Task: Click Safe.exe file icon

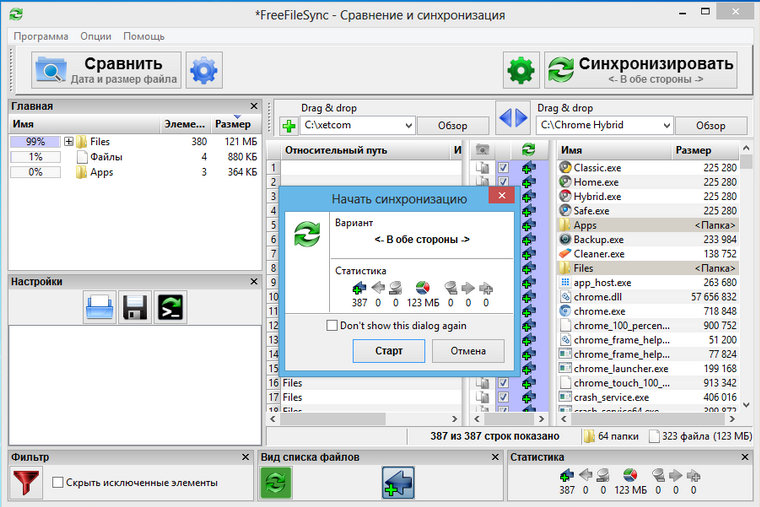Action: click(x=565, y=211)
